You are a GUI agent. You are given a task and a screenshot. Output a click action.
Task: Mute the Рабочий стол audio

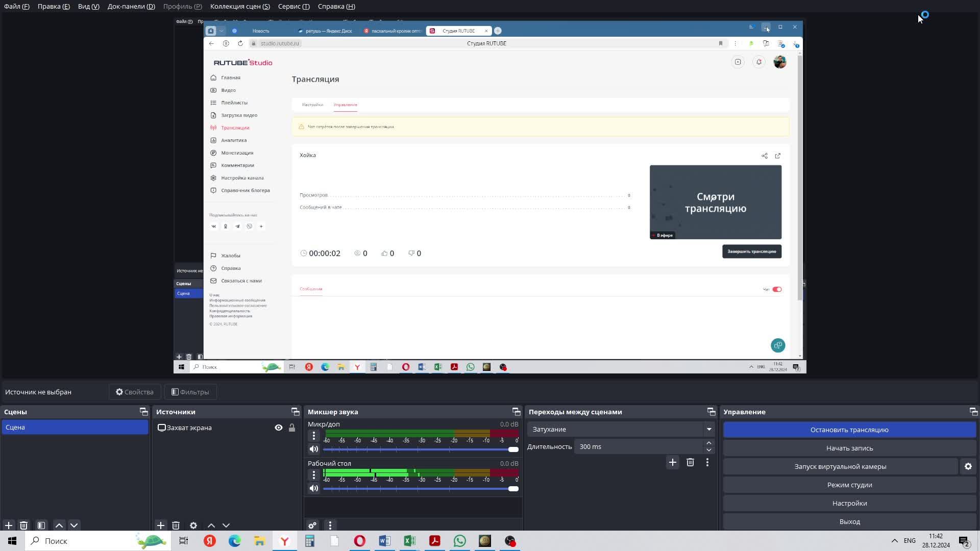coord(314,489)
